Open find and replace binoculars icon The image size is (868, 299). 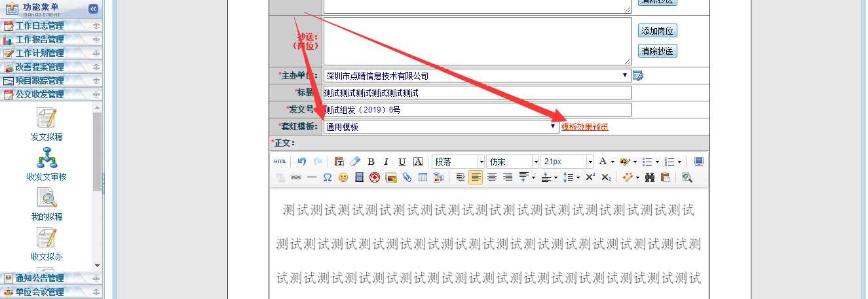[650, 177]
